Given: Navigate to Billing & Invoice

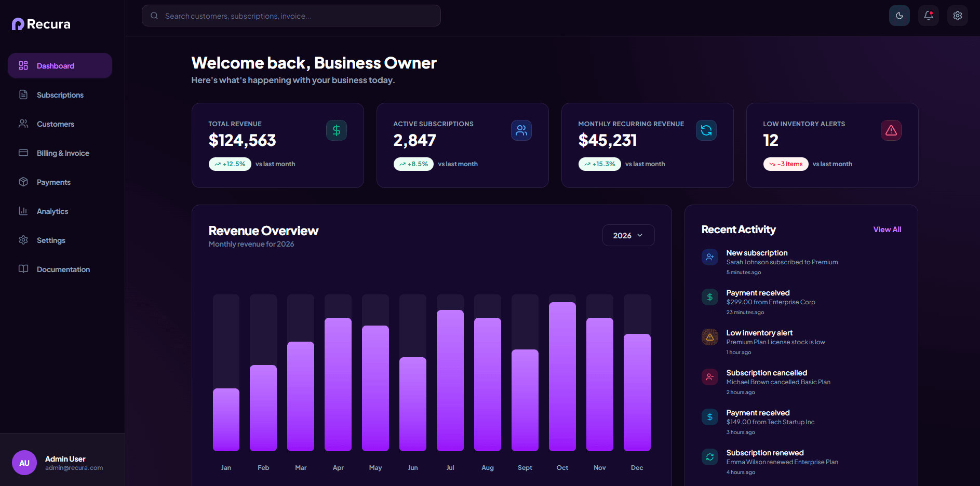Looking at the screenshot, I should [x=60, y=153].
